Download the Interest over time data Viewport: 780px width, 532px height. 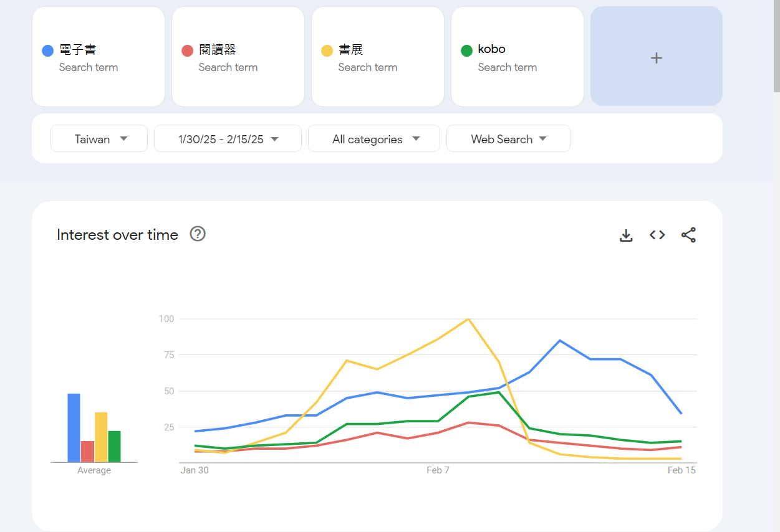pos(626,235)
